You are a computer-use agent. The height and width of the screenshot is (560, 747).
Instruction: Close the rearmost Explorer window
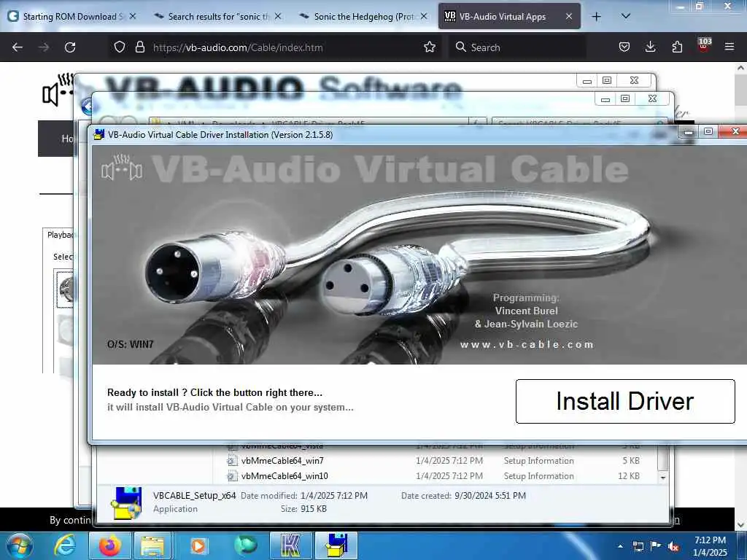point(634,80)
